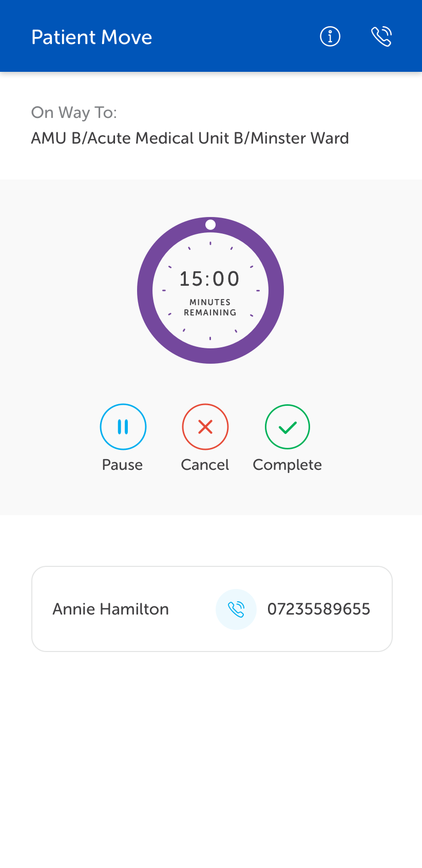The width and height of the screenshot is (422, 868).
Task: Select the Cancel text label
Action: pyautogui.click(x=205, y=465)
